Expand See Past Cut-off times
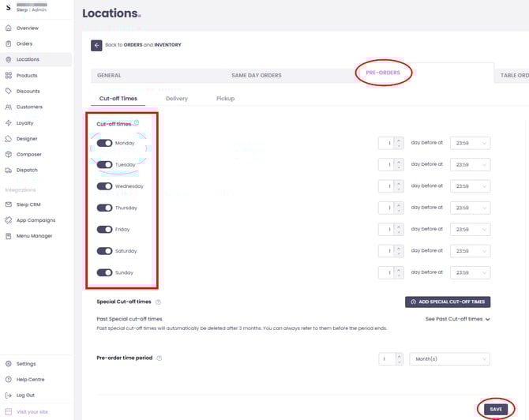 [x=457, y=319]
